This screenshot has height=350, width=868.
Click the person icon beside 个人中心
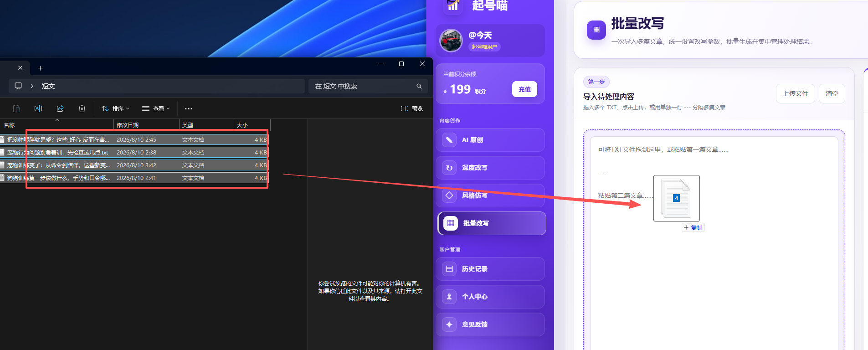click(x=449, y=297)
